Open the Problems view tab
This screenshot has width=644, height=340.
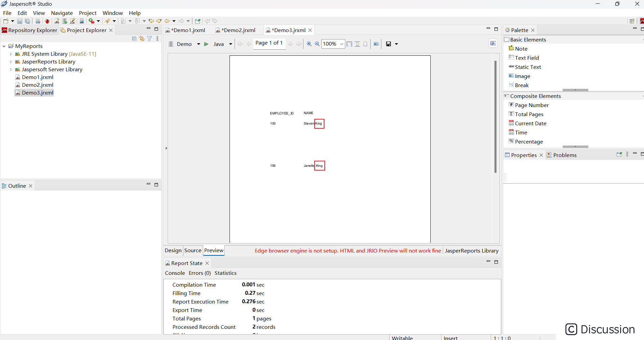click(562, 155)
